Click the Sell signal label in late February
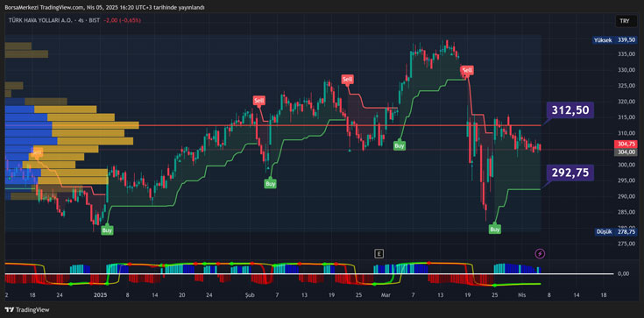644x318 pixels. pyautogui.click(x=348, y=79)
